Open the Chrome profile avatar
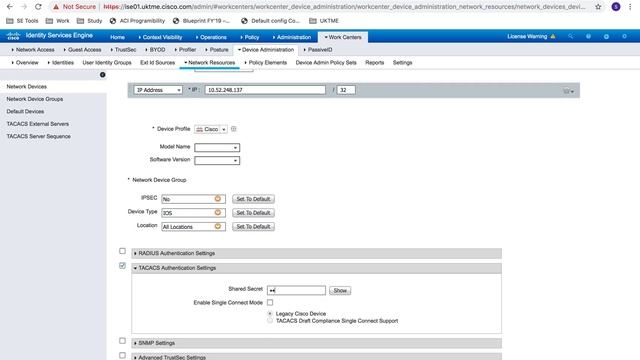Image resolution: width=640 pixels, height=360 pixels. (616, 7)
